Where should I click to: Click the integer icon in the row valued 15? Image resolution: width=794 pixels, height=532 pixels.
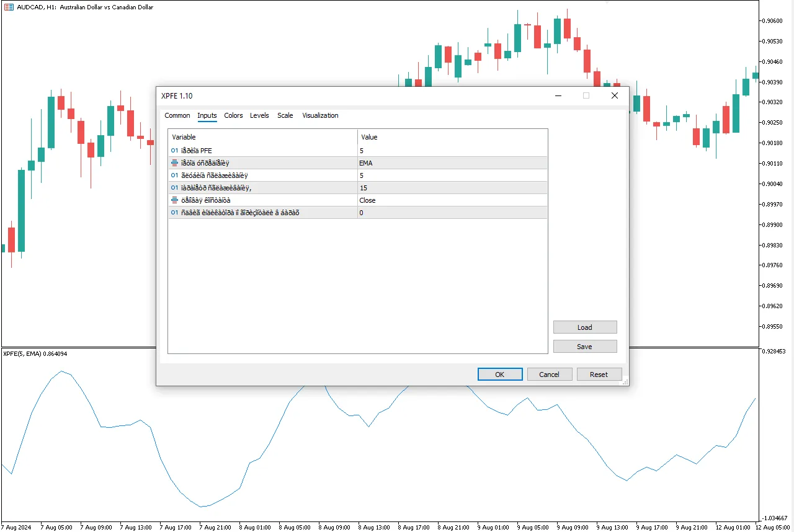click(174, 188)
